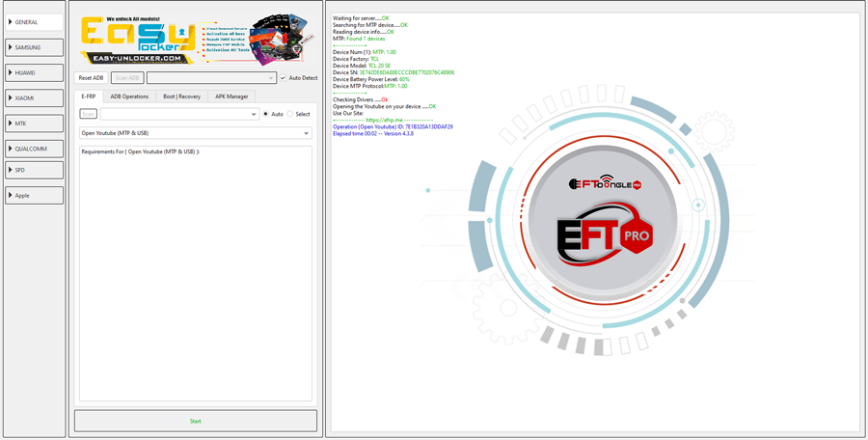
Task: Click the Device Factory TCL line
Action: (355, 59)
